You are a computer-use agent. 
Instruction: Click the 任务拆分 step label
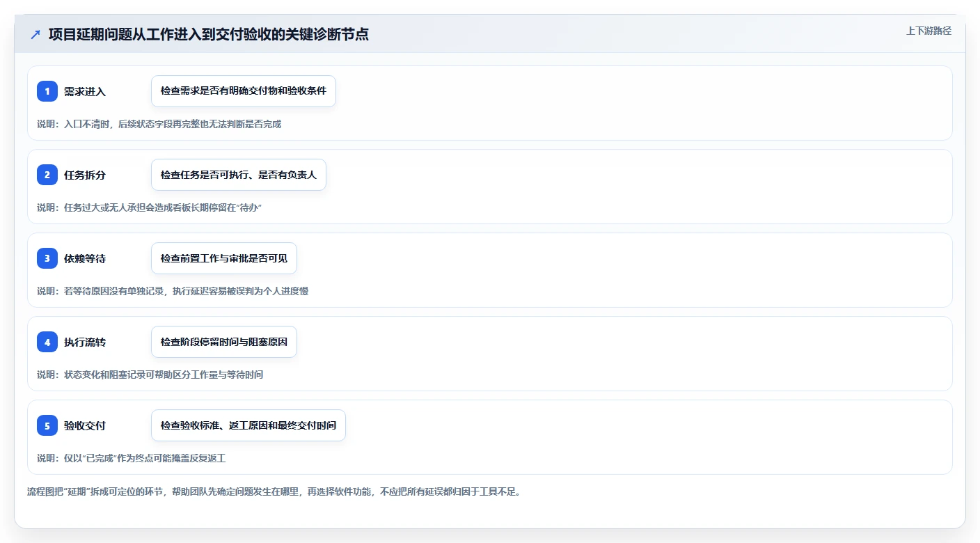click(x=85, y=175)
